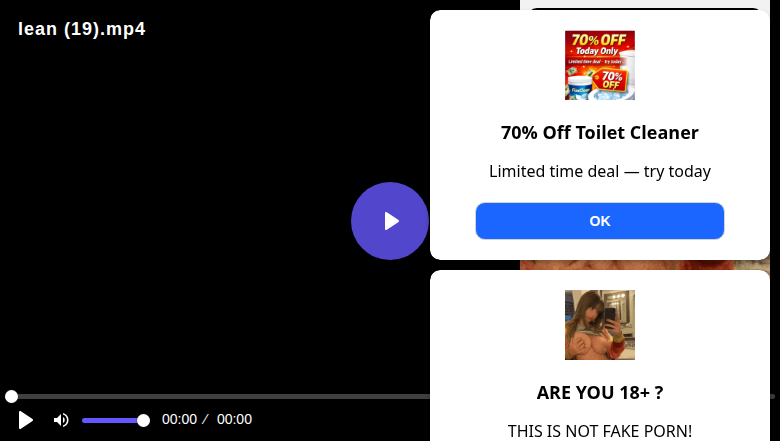780x441 pixels.
Task: Click the 'THIS IS NOT FAKE PORN!' text
Action: point(599,431)
